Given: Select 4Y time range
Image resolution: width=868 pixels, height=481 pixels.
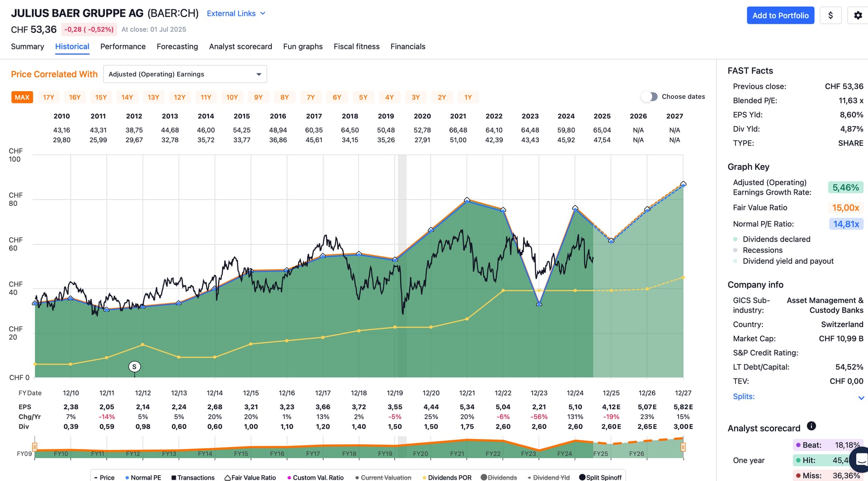Looking at the screenshot, I should point(389,97).
